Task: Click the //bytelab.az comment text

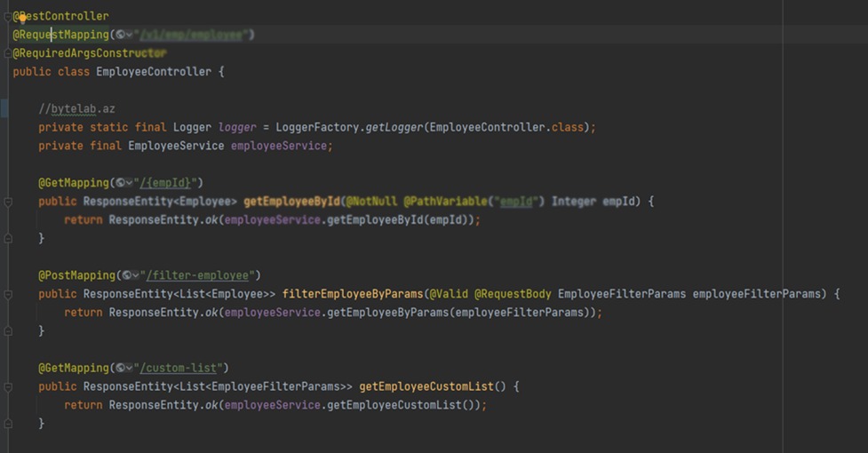Action: pyautogui.click(x=76, y=108)
